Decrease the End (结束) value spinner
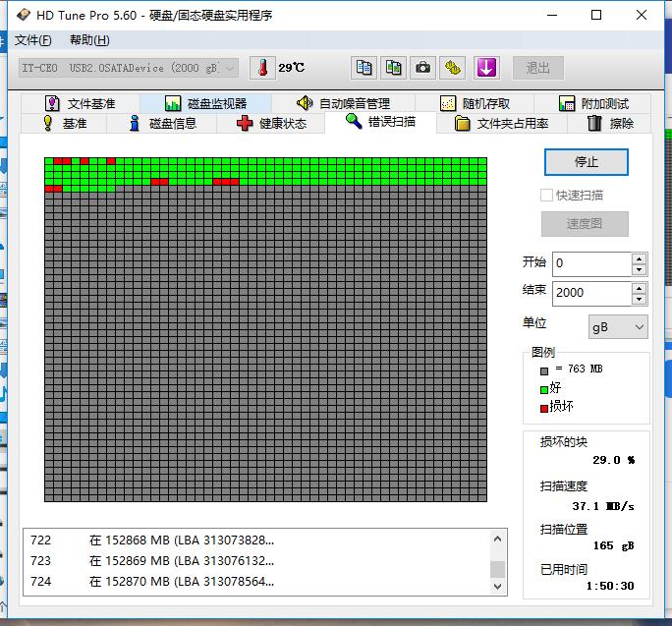Screen dimensions: 672x626 [640, 299]
